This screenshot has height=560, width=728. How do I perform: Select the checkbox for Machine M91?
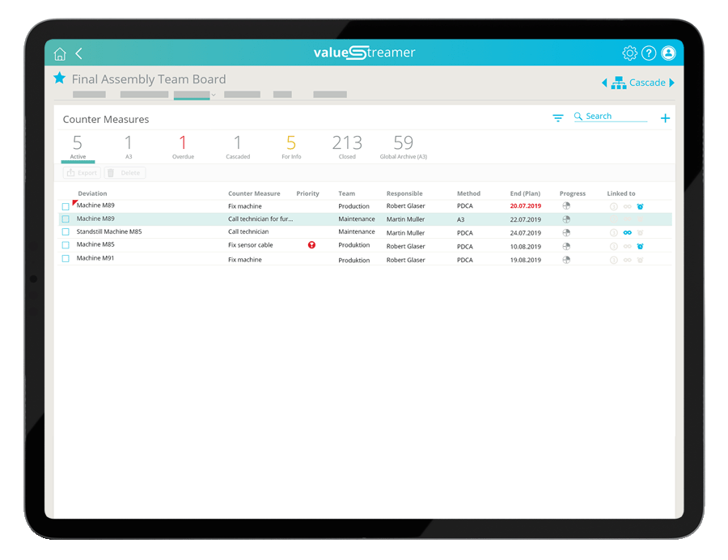pyautogui.click(x=66, y=258)
